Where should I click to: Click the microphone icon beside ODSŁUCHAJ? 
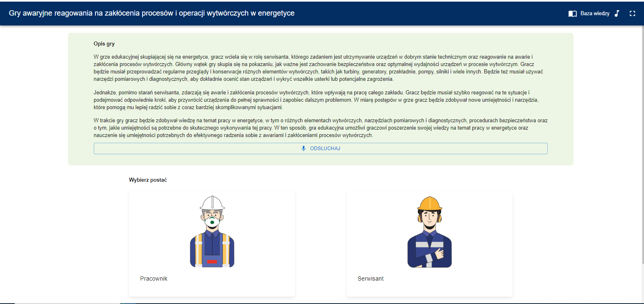[304, 149]
